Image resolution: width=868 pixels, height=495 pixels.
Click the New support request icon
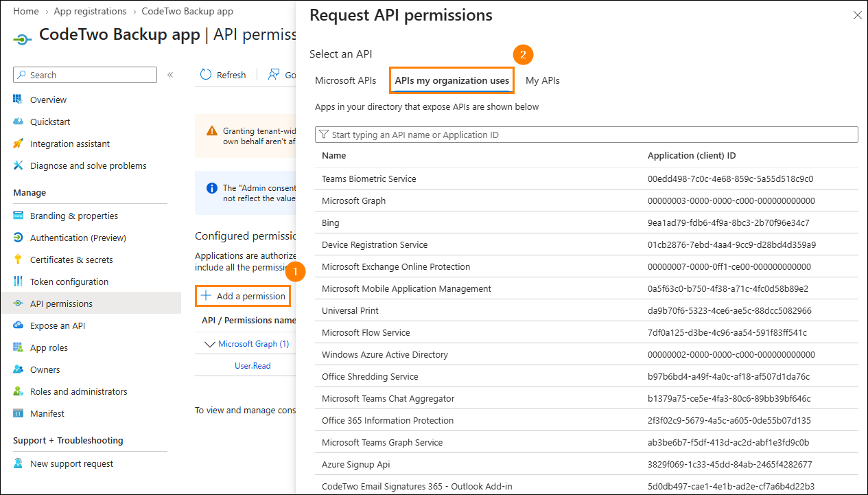pos(18,463)
